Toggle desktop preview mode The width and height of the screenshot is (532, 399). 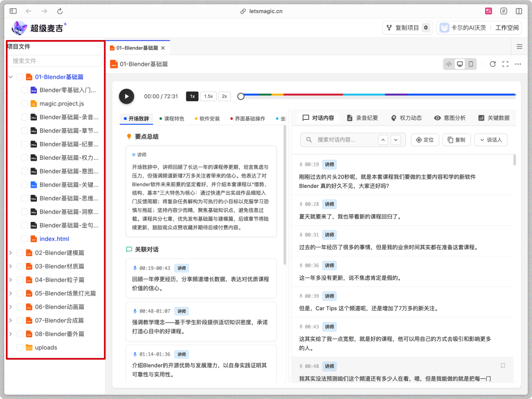click(x=460, y=64)
